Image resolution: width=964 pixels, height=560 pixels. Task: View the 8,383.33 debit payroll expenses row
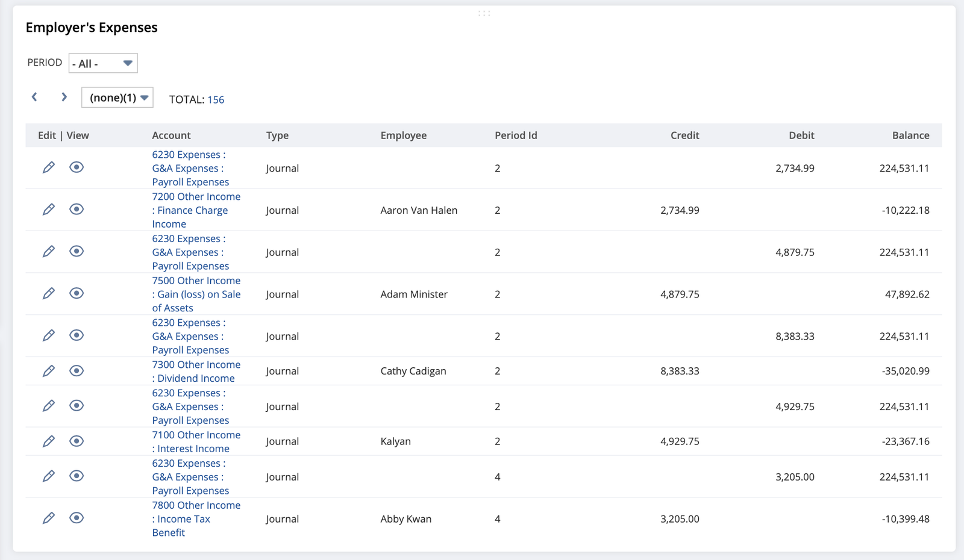[77, 335]
